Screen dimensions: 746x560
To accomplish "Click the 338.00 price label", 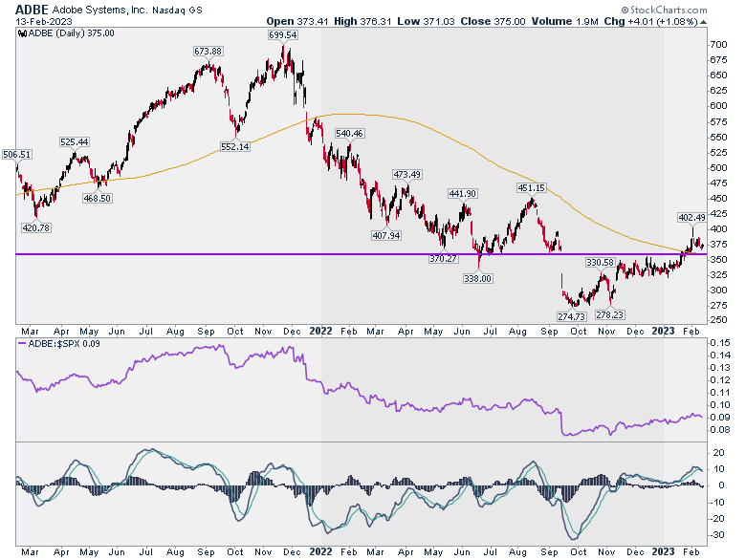I will (x=477, y=279).
